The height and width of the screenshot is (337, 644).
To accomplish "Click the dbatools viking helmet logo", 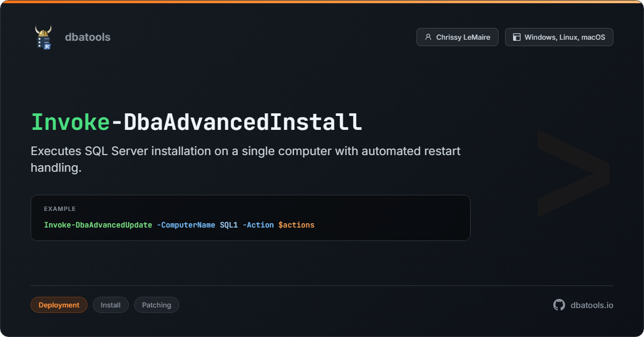I will pos(43,37).
